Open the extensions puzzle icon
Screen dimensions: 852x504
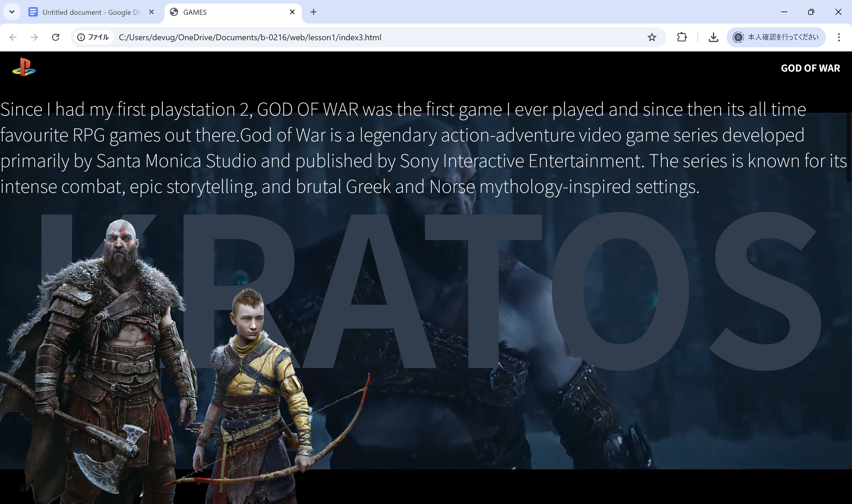[682, 37]
